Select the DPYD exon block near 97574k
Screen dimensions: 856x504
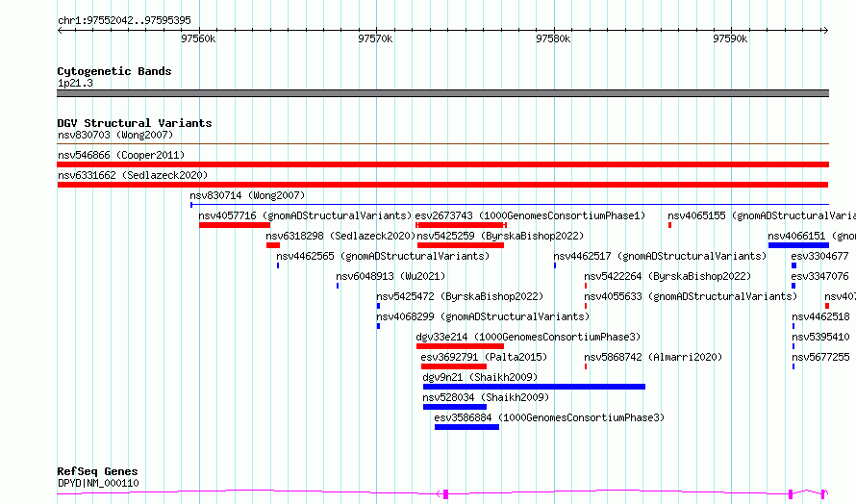(446, 494)
